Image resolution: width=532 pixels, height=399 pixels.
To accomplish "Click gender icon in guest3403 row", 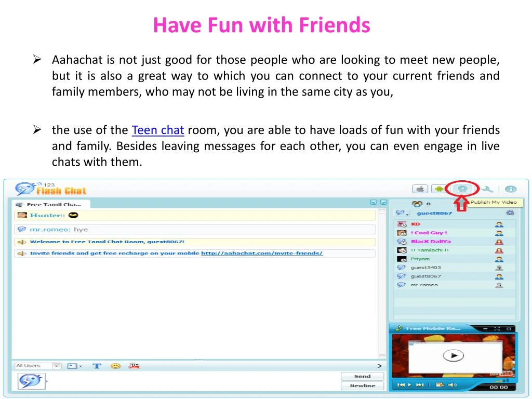I will click(499, 268).
